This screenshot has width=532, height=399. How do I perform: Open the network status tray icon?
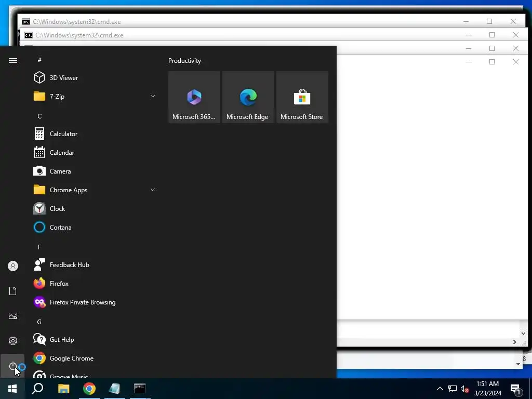coord(453,389)
